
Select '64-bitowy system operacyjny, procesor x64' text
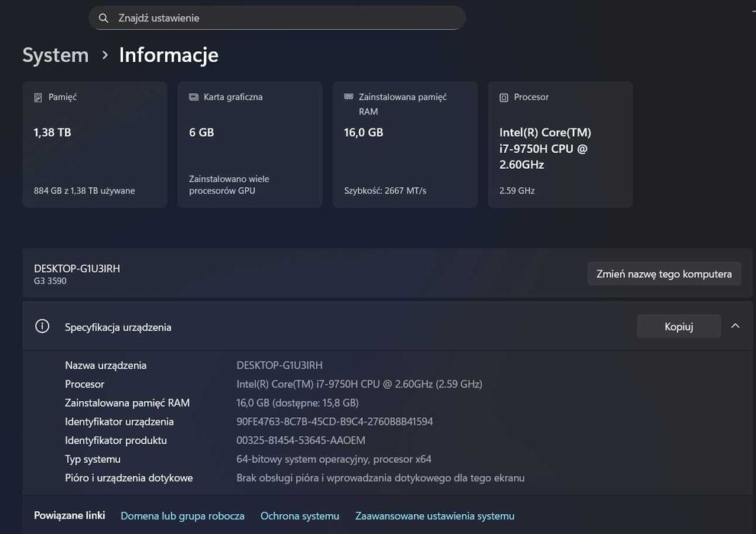(334, 459)
